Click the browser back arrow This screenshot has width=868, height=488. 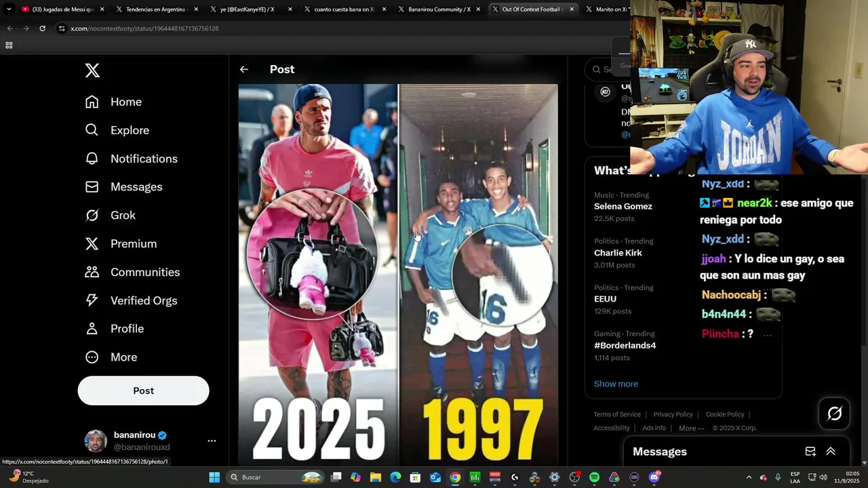pos(9,28)
